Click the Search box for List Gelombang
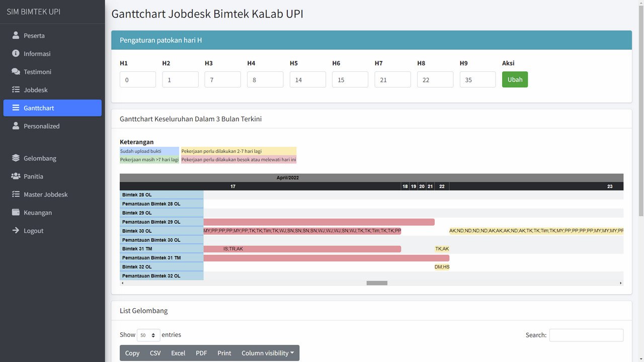Screen dimensions: 644x362 click(x=586, y=335)
